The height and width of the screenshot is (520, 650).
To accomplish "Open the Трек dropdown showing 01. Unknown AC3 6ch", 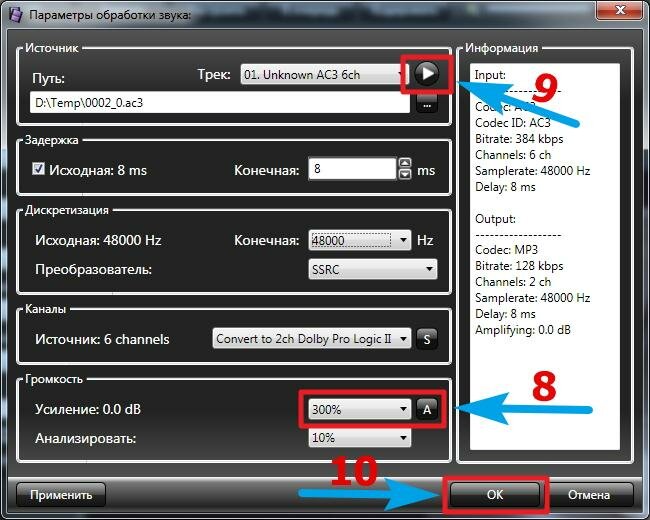I will click(319, 75).
